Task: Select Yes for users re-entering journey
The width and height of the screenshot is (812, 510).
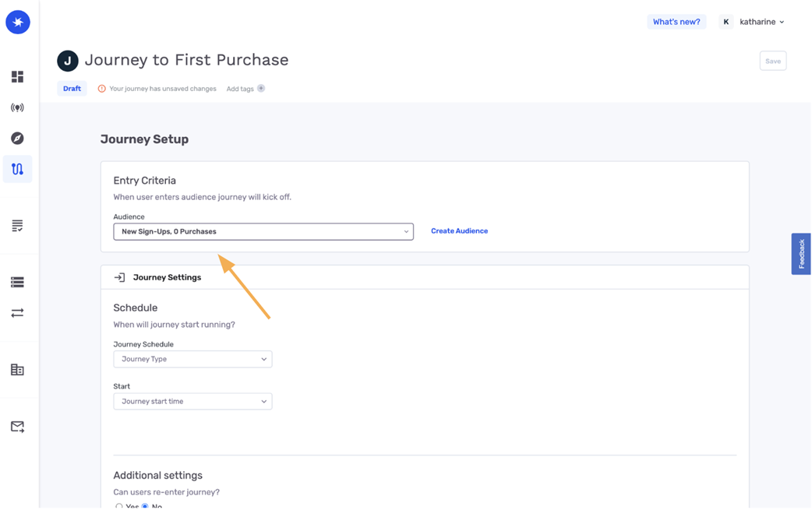Action: (x=119, y=506)
